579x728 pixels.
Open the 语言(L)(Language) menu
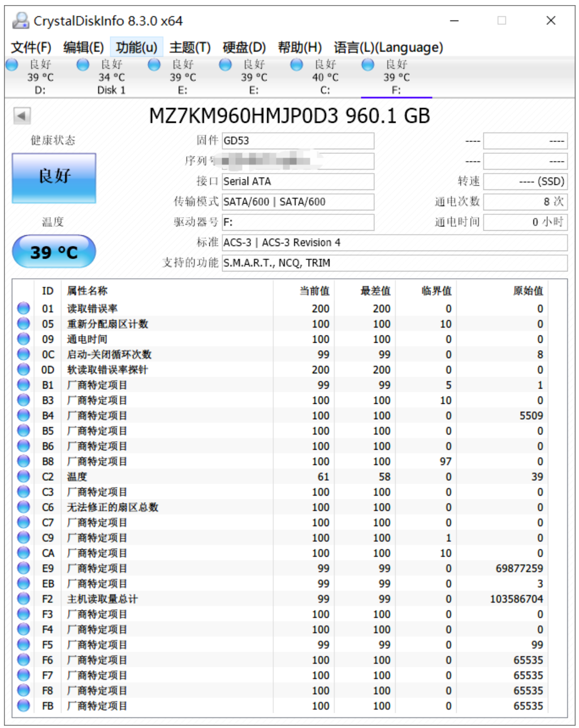388,48
